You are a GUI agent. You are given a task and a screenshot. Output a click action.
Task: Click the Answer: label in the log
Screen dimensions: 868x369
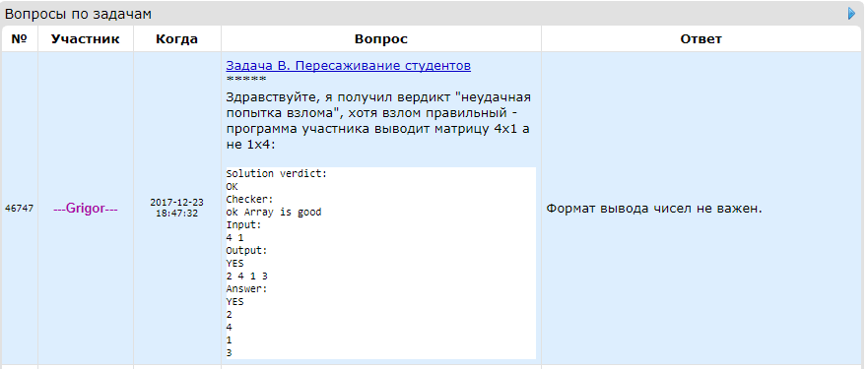246,288
